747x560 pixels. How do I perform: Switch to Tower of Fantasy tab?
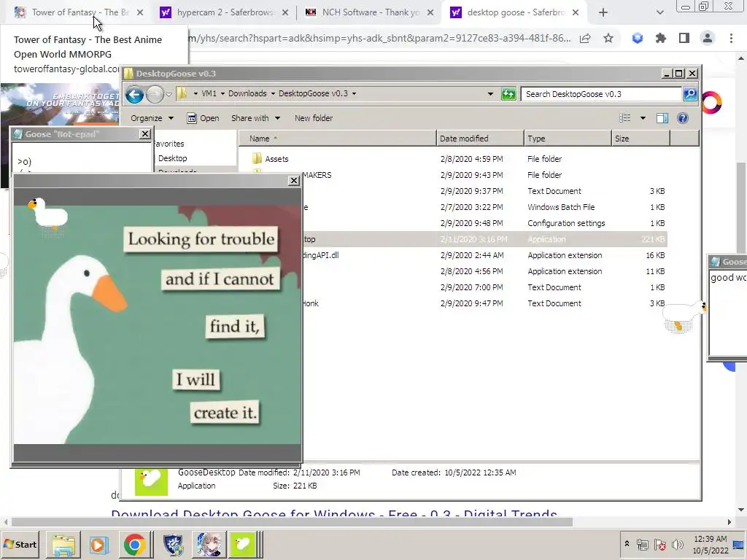pyautogui.click(x=80, y=12)
